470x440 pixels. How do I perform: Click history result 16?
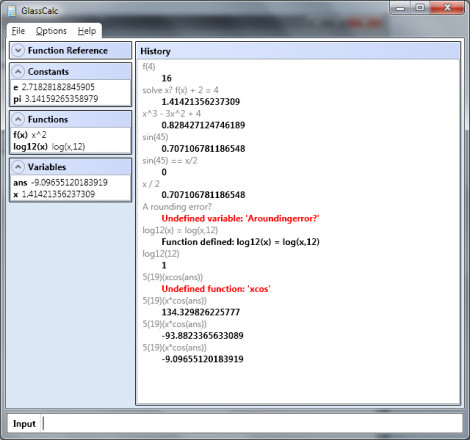click(x=166, y=78)
